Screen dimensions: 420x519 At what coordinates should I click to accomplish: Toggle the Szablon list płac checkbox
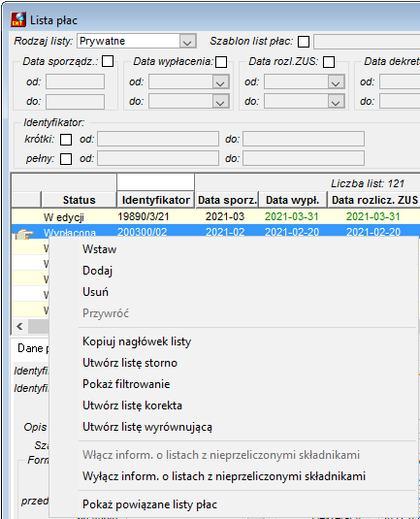pyautogui.click(x=304, y=42)
